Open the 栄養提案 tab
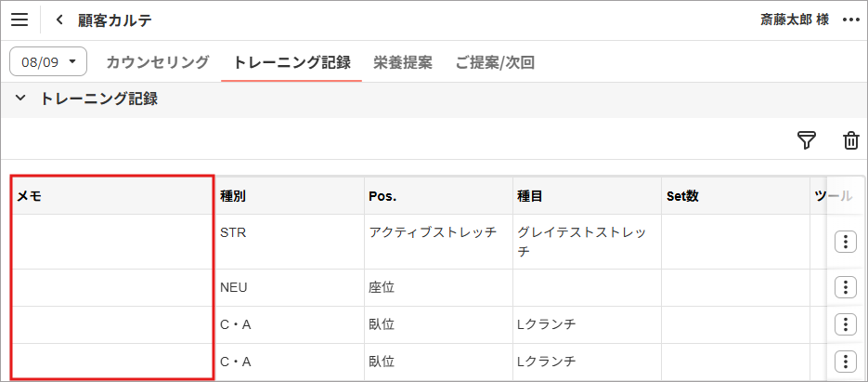The width and height of the screenshot is (868, 382). pos(403,62)
